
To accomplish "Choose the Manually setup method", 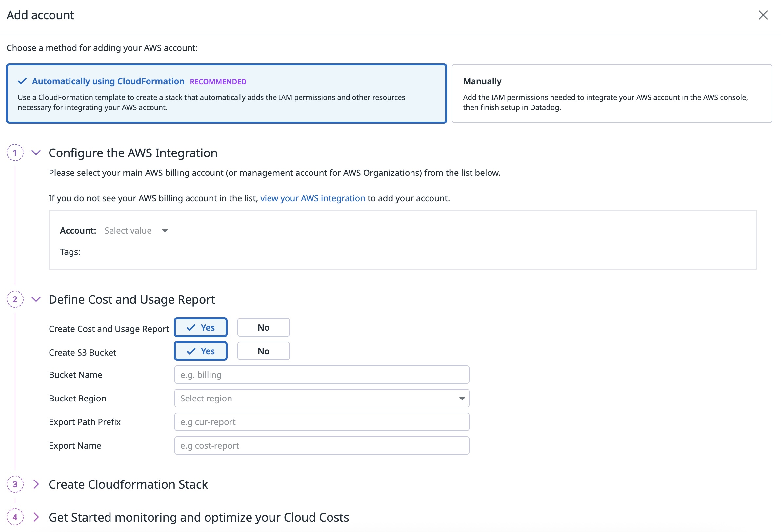I will click(x=611, y=93).
